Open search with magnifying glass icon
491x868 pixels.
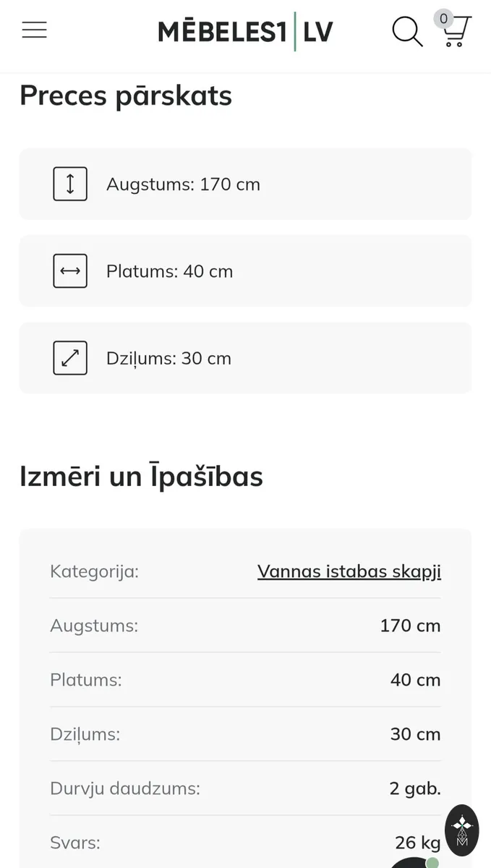click(x=407, y=32)
